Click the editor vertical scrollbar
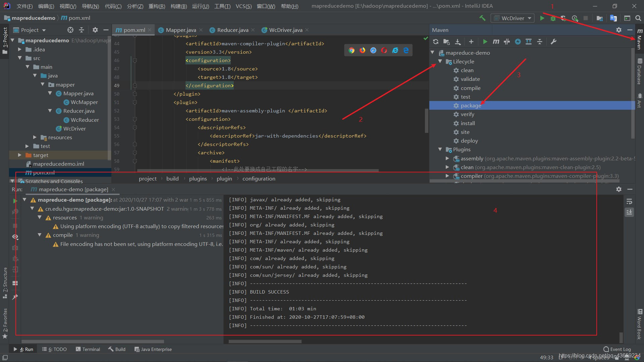The image size is (644, 362). pos(427,121)
